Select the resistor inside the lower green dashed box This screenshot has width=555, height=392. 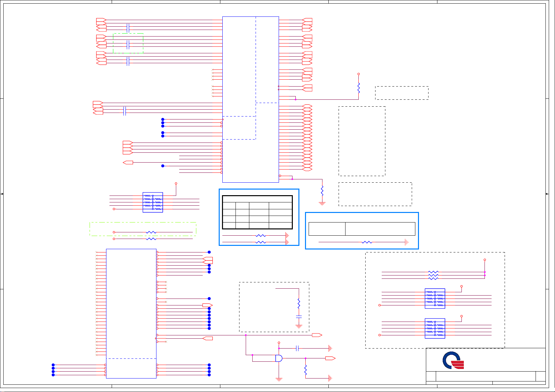(151, 232)
